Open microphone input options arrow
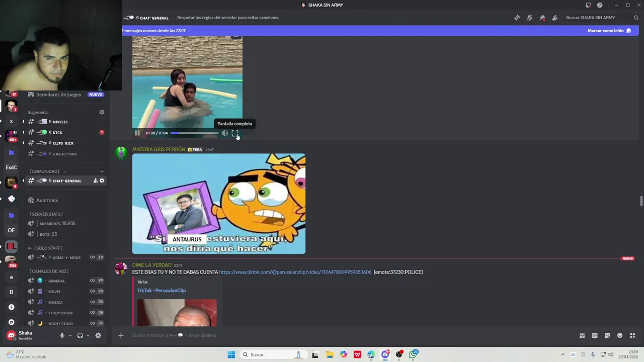This screenshot has width=644, height=362. coord(70,335)
